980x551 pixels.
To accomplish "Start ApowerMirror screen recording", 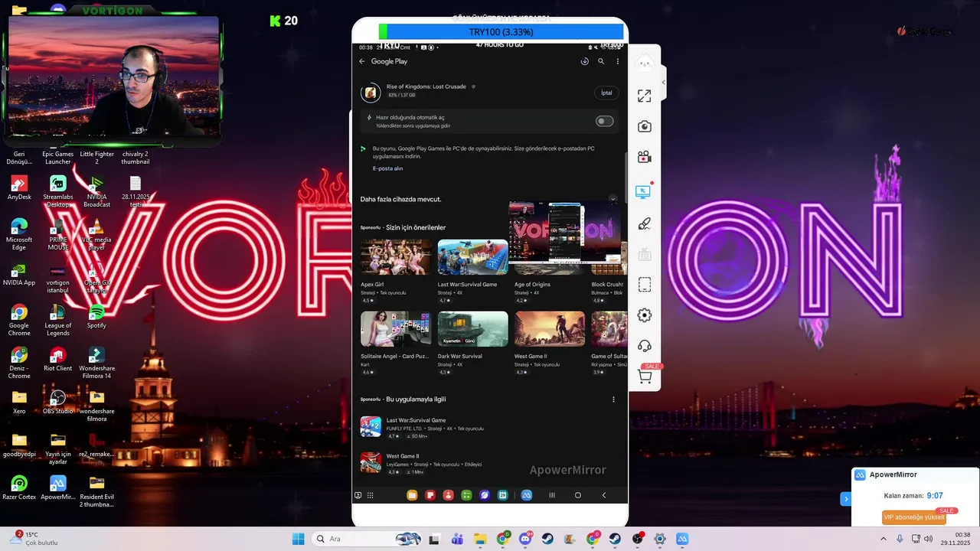I will click(x=645, y=157).
